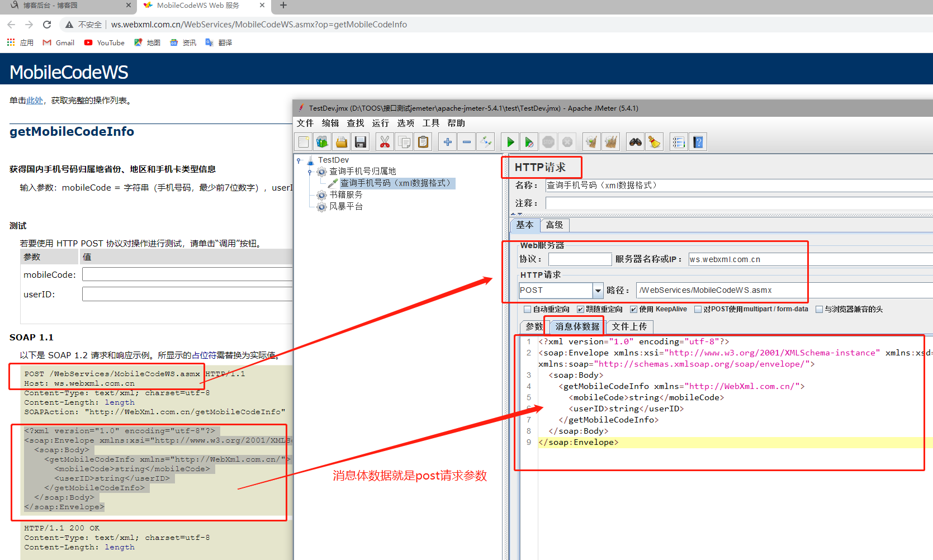This screenshot has width=933, height=560.
Task: Open the 运行 menu in JMeter
Action: [381, 123]
